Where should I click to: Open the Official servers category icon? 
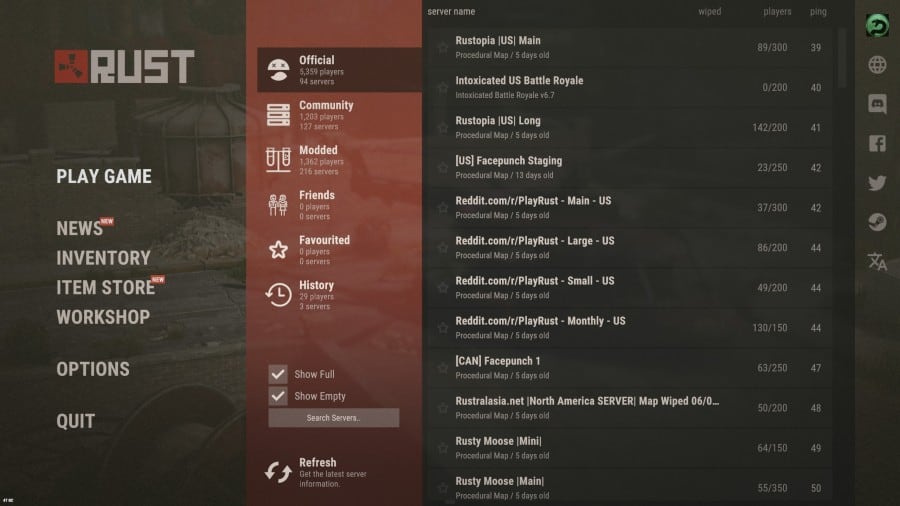[x=278, y=70]
